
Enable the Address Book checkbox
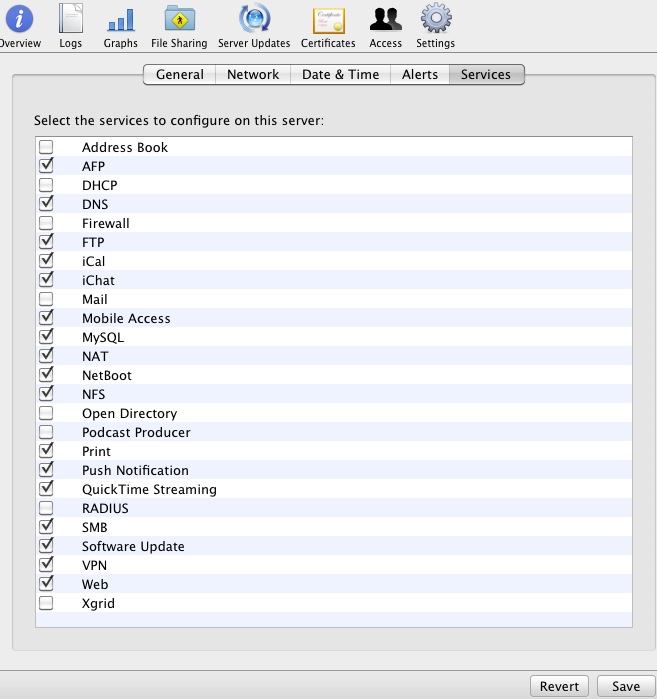[x=46, y=147]
